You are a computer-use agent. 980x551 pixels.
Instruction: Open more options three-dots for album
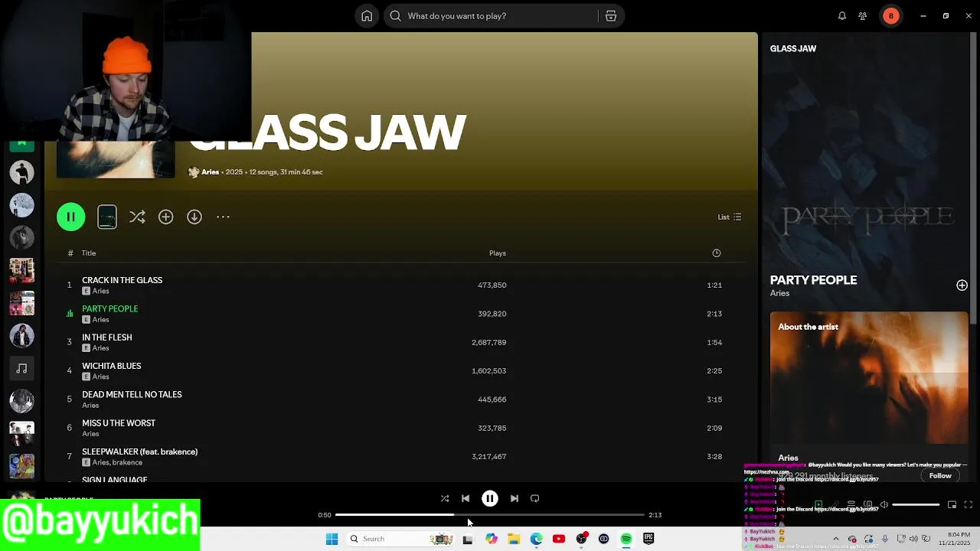click(x=223, y=217)
